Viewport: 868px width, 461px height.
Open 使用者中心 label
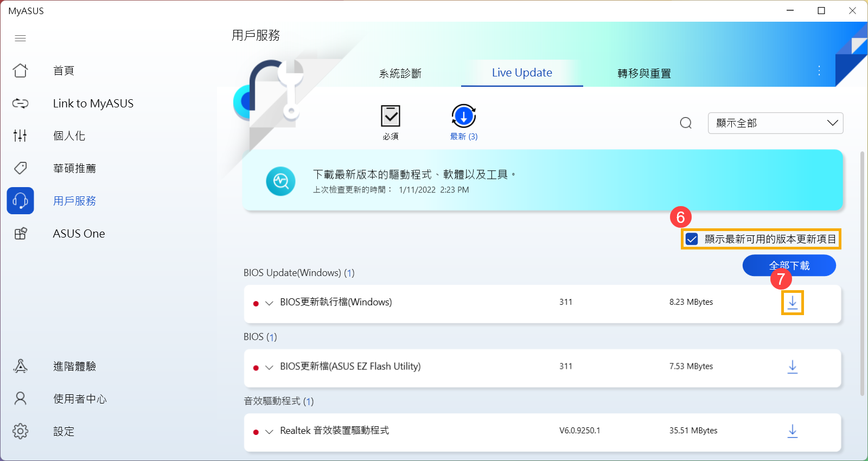[80, 399]
